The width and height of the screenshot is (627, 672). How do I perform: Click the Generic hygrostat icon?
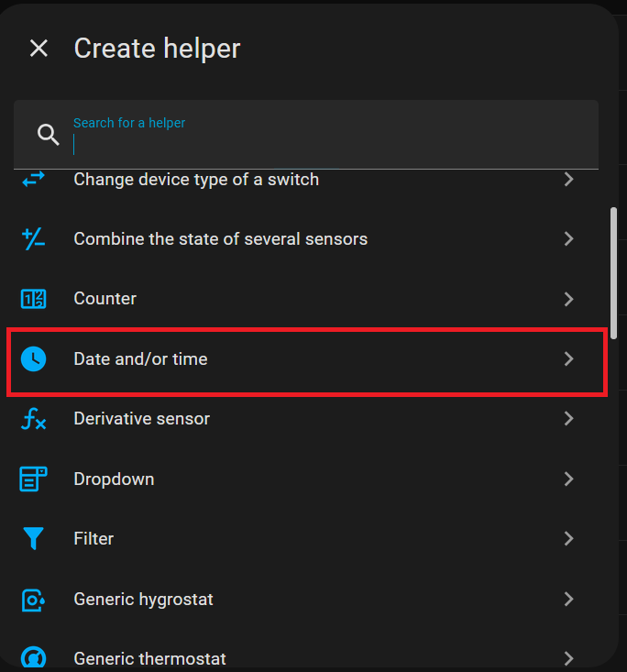(34, 600)
